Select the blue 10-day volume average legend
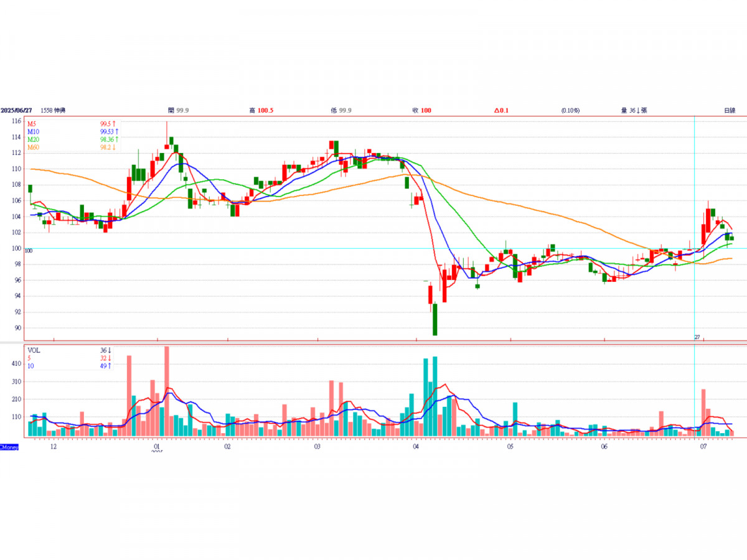 coord(31,365)
